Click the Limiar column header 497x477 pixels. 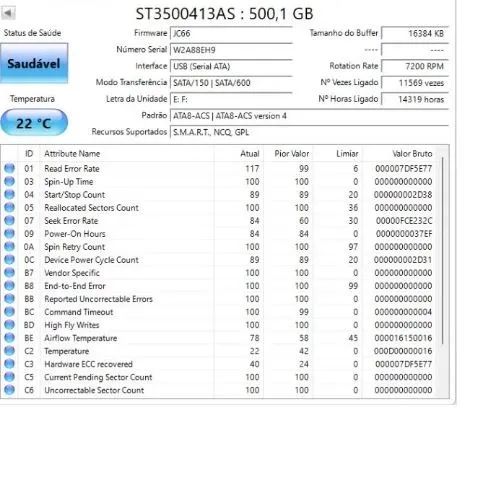tap(337, 153)
